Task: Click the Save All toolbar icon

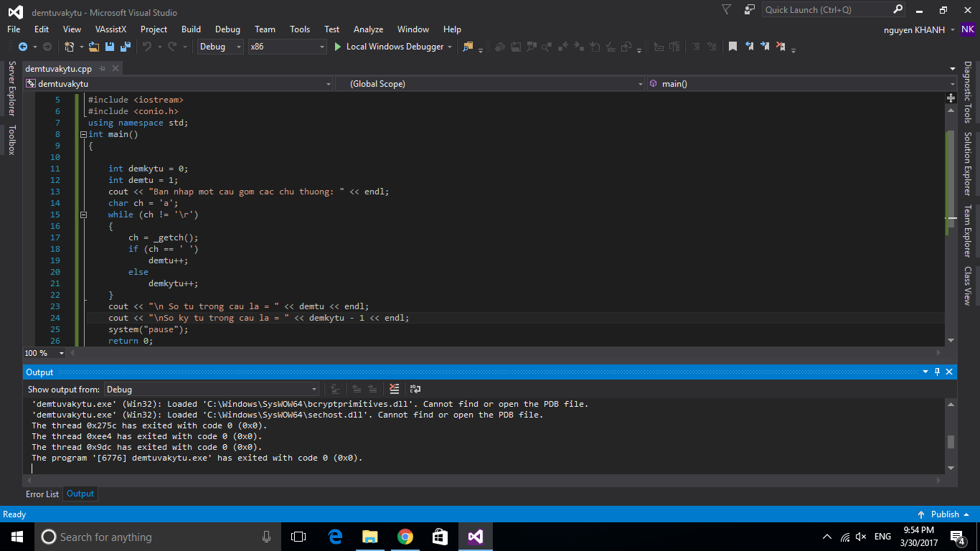Action: click(x=126, y=47)
